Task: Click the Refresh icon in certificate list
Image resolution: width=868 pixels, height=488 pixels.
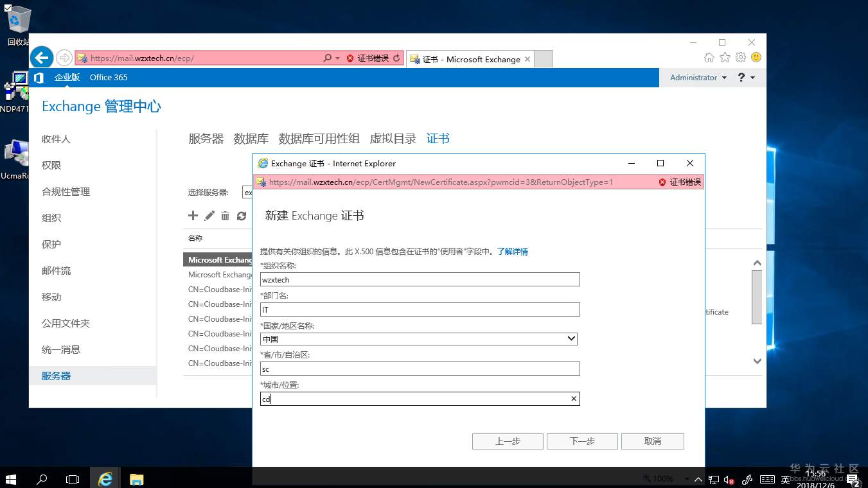Action: click(x=241, y=216)
